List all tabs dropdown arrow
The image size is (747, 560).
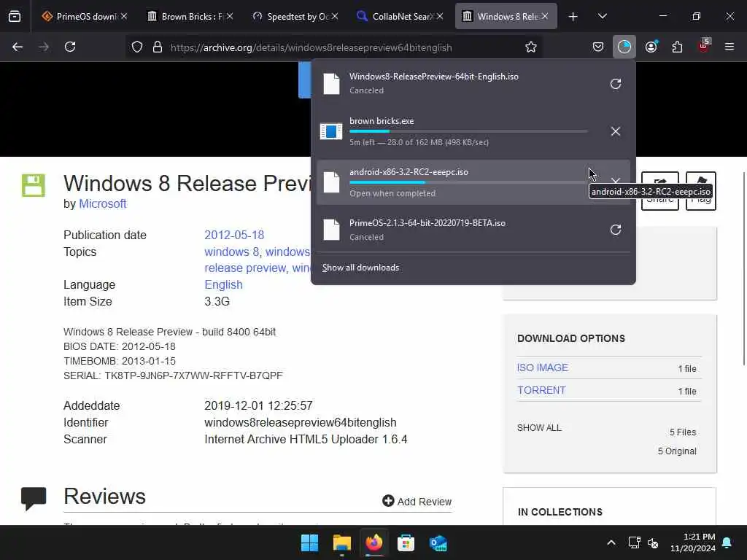602,17
